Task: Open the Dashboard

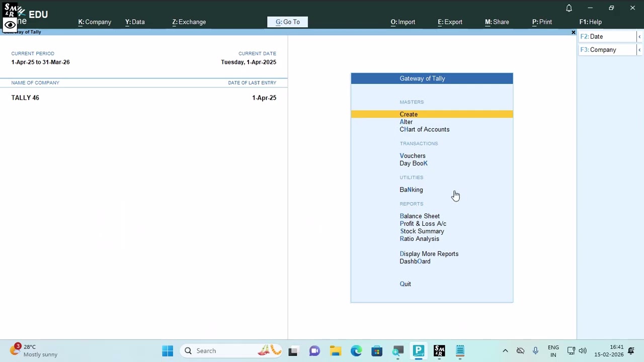Action: tap(415, 261)
